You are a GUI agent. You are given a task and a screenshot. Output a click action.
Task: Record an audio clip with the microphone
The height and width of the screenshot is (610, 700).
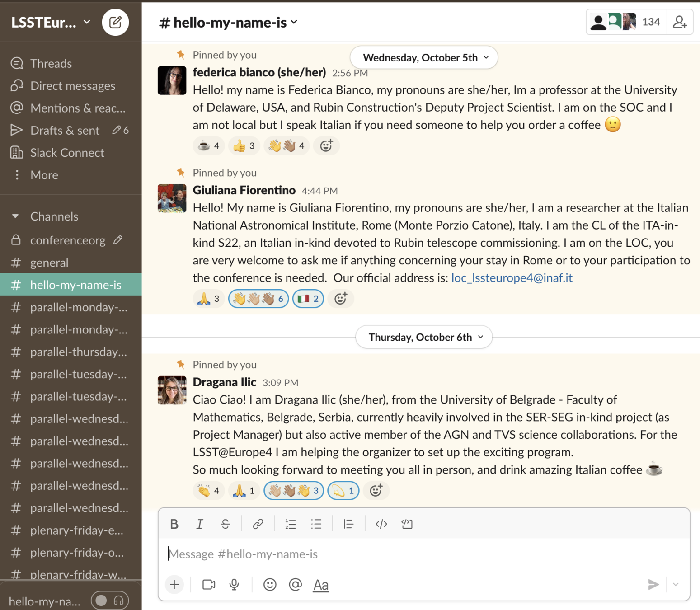[234, 585]
